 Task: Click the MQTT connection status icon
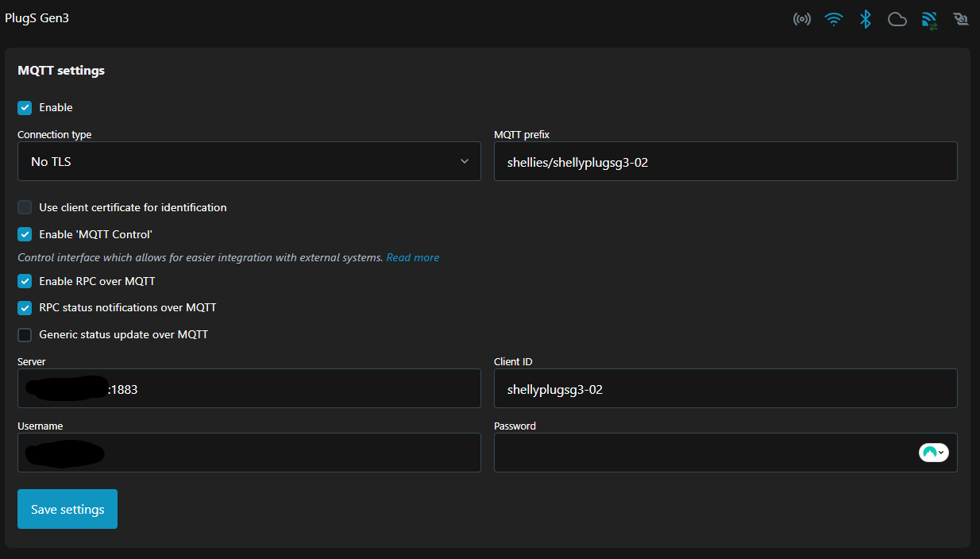[929, 20]
